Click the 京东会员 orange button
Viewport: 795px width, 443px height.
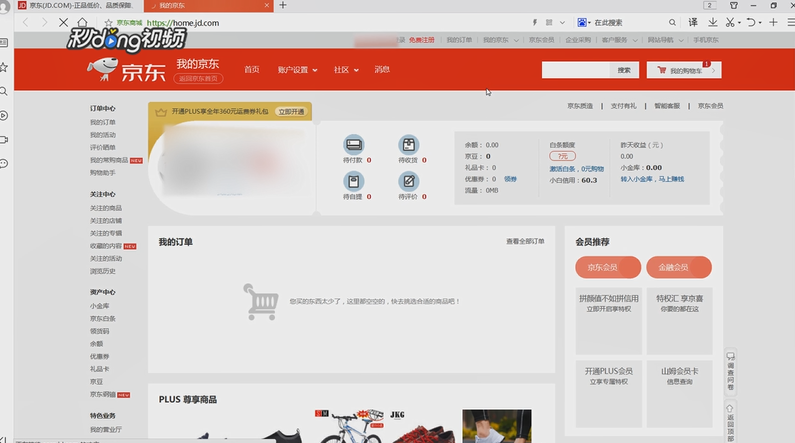click(608, 267)
